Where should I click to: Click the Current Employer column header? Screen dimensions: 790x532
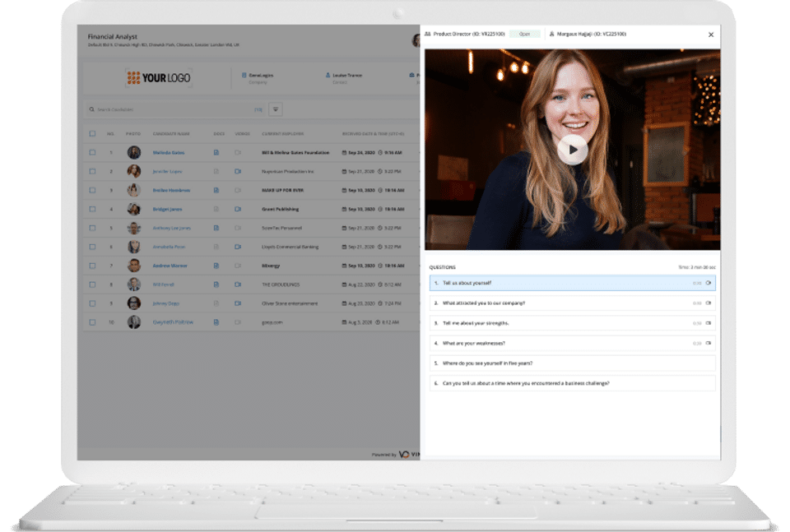point(282,134)
